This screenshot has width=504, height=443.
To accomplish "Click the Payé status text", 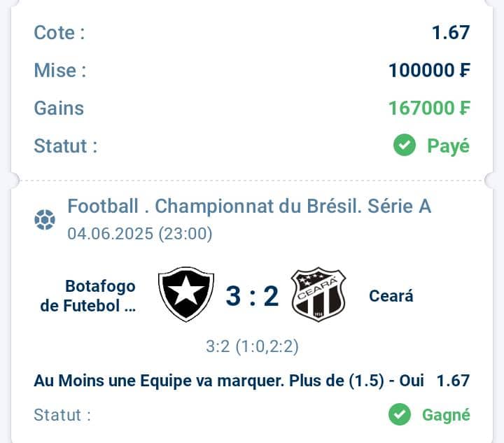I will point(448,146).
